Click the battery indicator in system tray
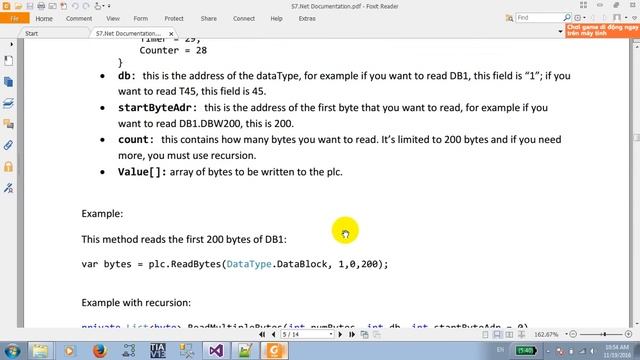The width and height of the screenshot is (640, 360). (525, 351)
